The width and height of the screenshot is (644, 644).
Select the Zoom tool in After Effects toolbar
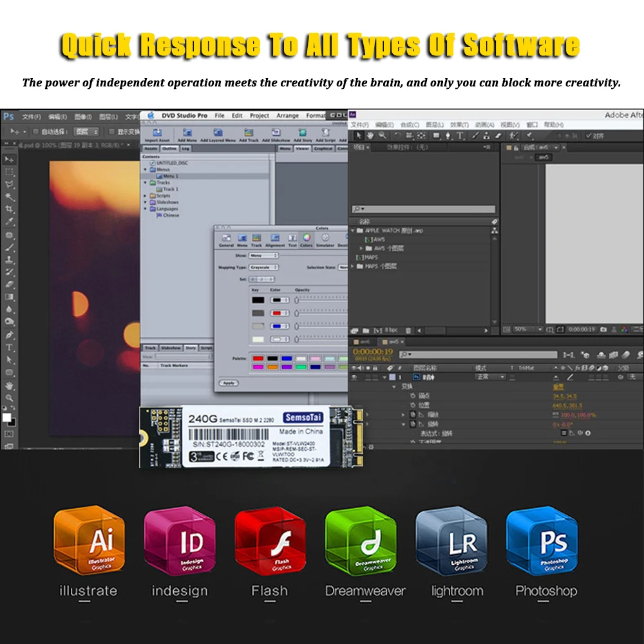[x=383, y=135]
